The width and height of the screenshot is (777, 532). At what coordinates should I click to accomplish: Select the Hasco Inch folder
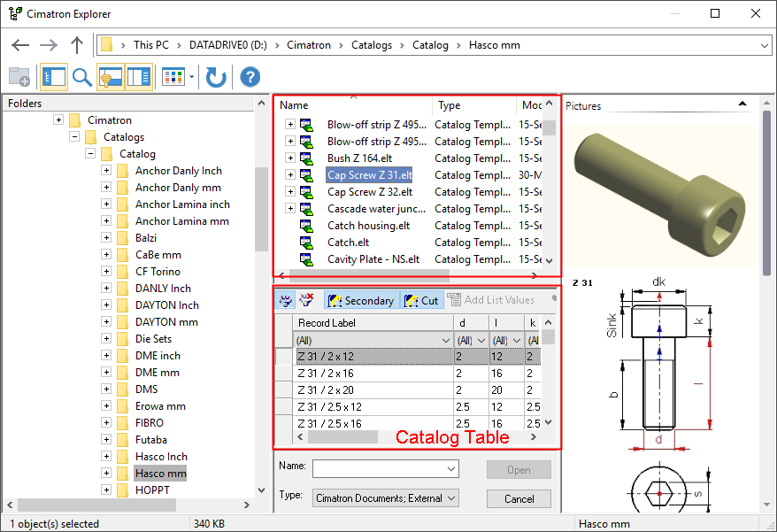point(162,457)
